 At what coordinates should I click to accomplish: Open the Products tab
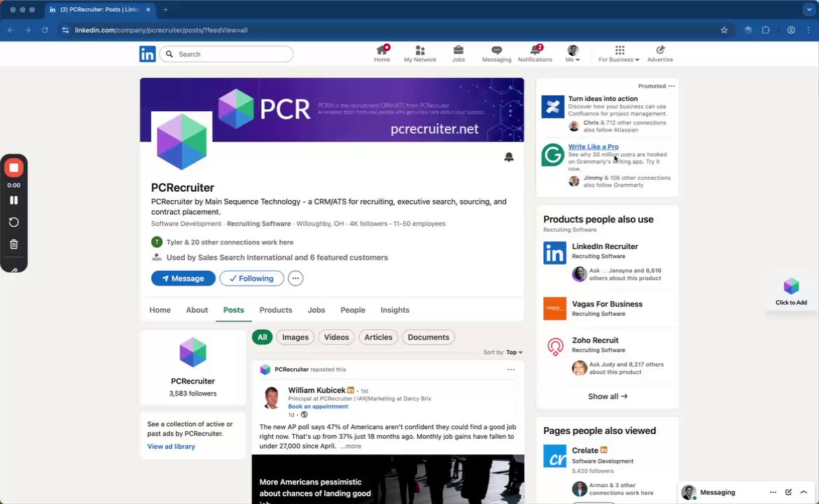[276, 309]
